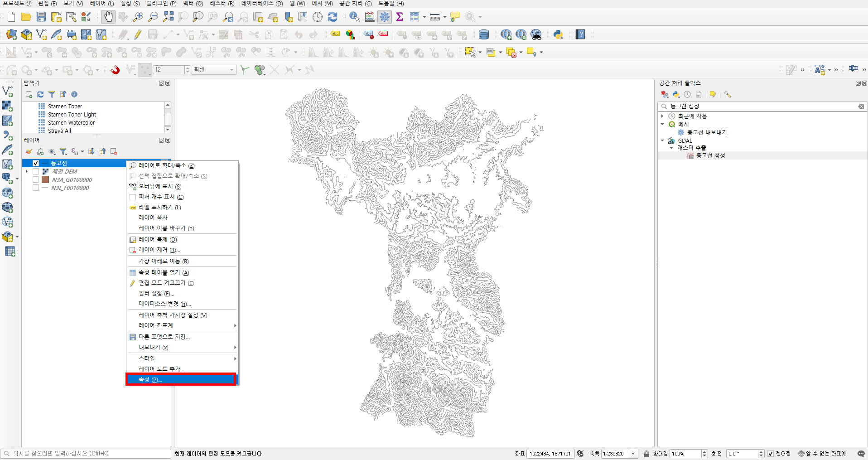Click the 알 수 없는 좌표계 CRS button
The width and height of the screenshot is (868, 460).
coord(822,454)
